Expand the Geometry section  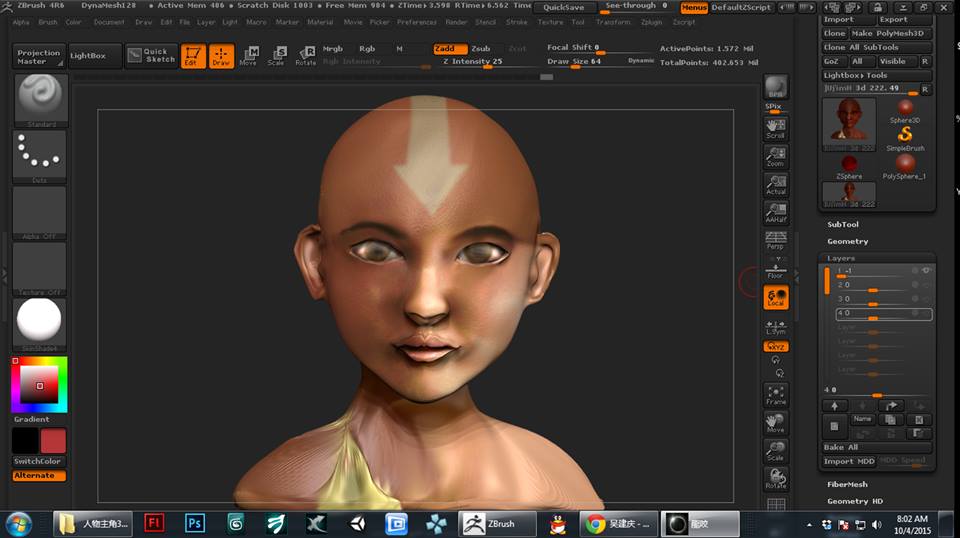[x=847, y=241]
